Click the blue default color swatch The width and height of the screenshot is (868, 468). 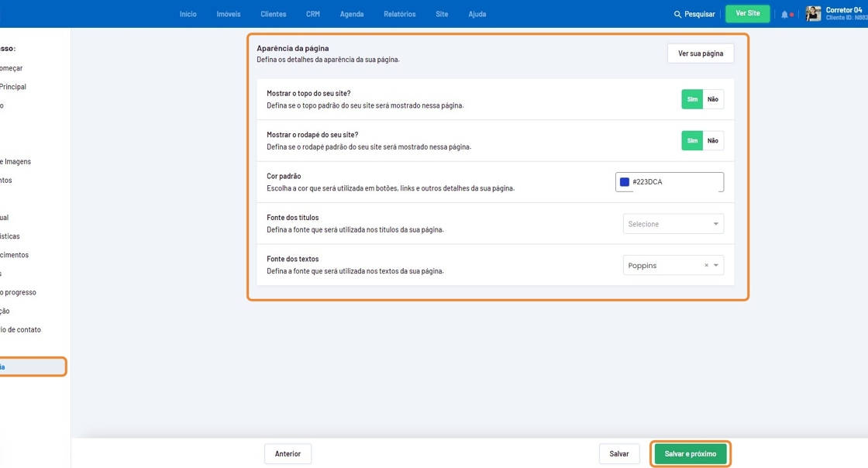625,182
